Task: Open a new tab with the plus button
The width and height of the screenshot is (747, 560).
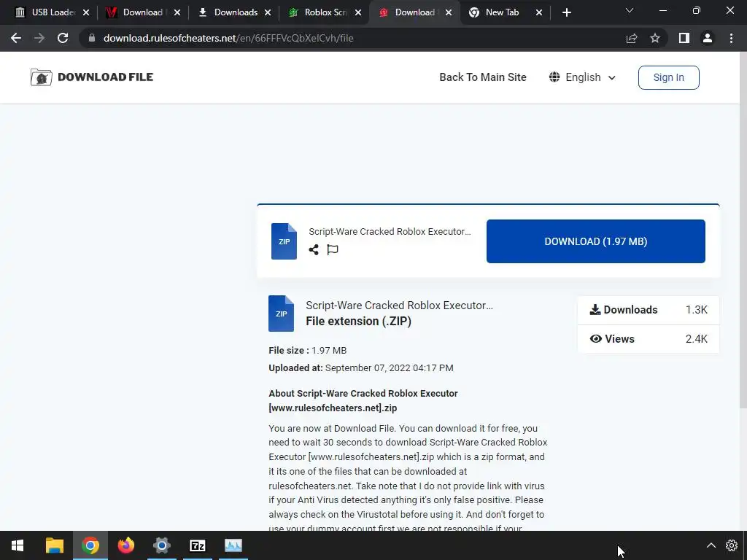Action: pos(566,12)
